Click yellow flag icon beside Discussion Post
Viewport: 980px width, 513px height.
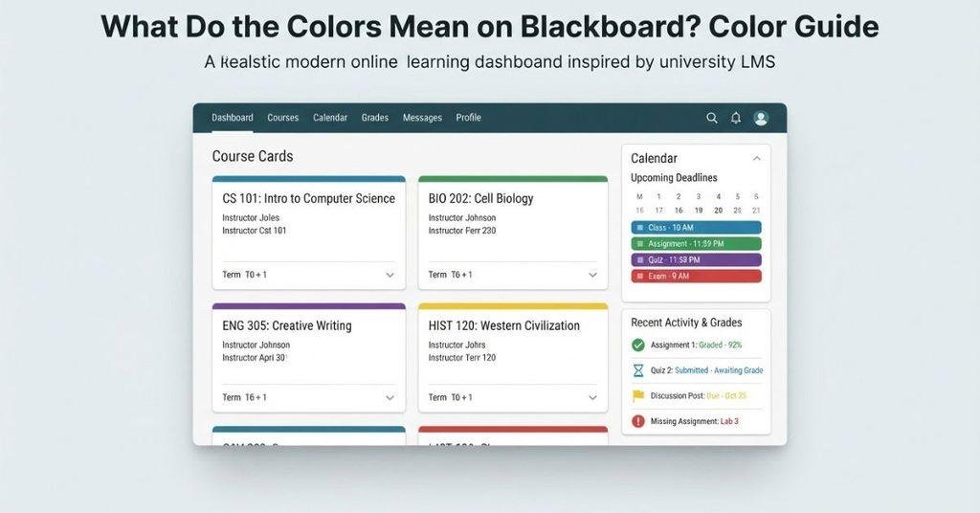(638, 396)
